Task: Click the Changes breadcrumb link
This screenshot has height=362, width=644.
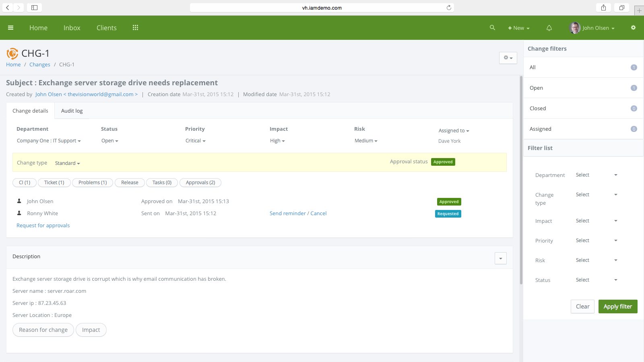Action: pos(40,65)
